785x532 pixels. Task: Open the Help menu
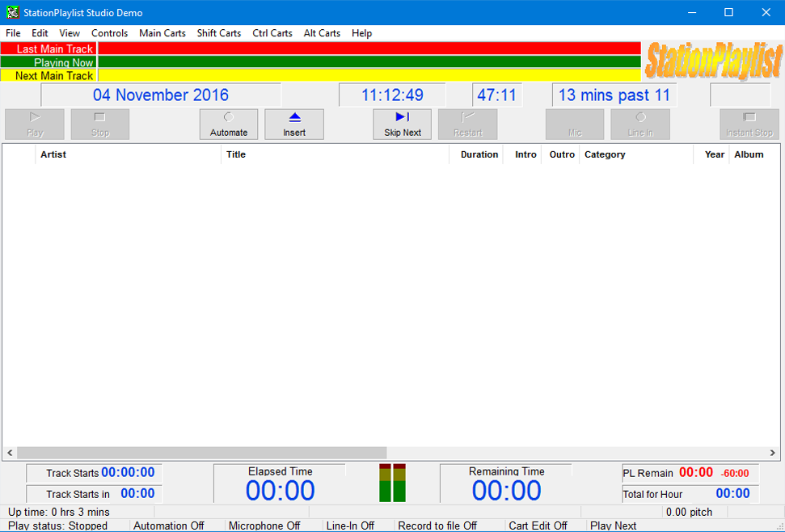point(361,33)
